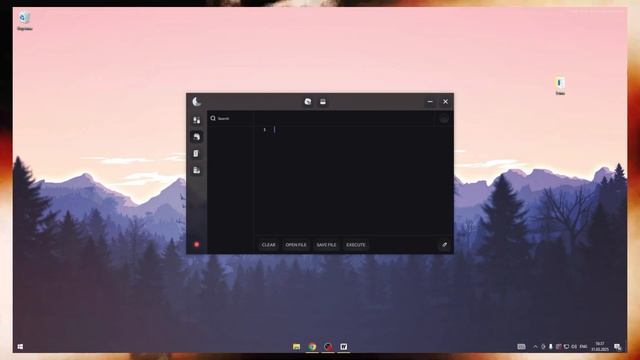
Task: Click the window-shaped icon in the title bar center
Action: (323, 102)
